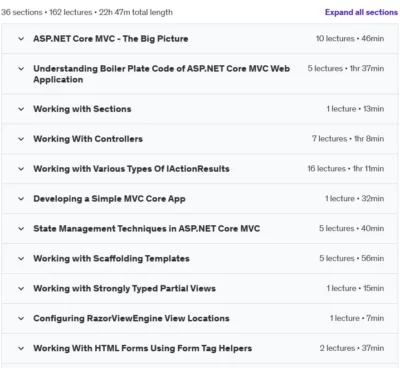Expand chevron for State Management Techniques section
This screenshot has width=400, height=368.
21,229
